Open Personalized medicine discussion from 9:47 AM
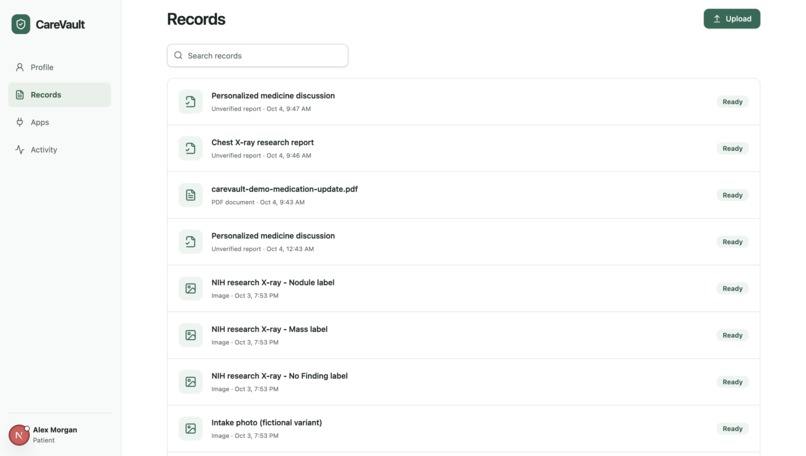The image size is (806, 456). (x=463, y=102)
